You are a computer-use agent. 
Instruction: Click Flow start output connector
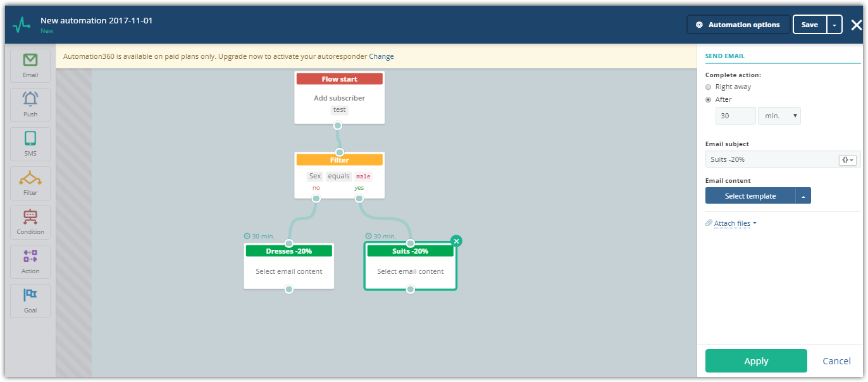click(x=338, y=125)
